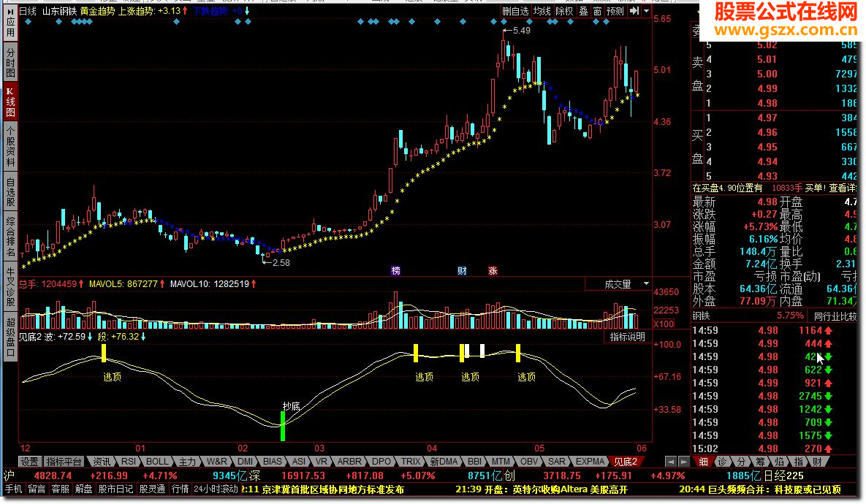866x504 pixels.
Task: Expand the top toolbar dropdown arrow
Action: [646, 11]
